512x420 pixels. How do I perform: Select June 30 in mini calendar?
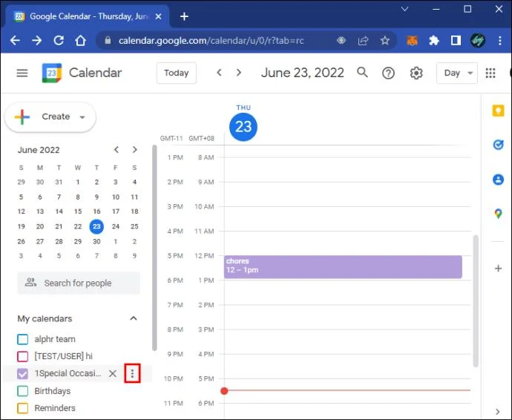pyautogui.click(x=96, y=241)
